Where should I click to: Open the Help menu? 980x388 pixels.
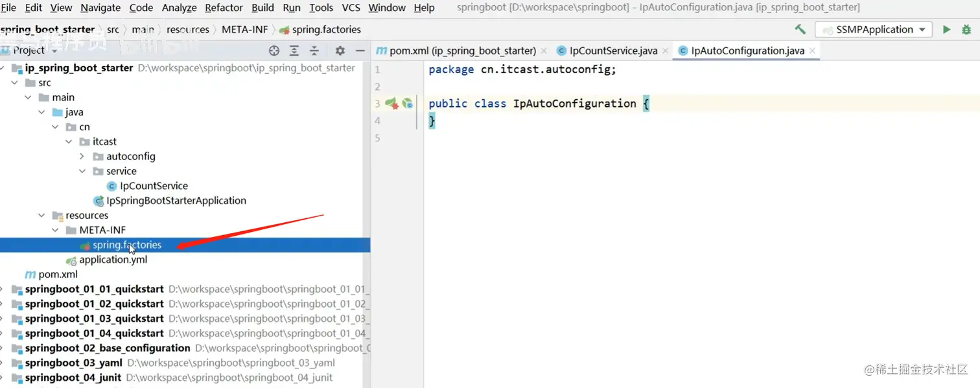(x=424, y=8)
